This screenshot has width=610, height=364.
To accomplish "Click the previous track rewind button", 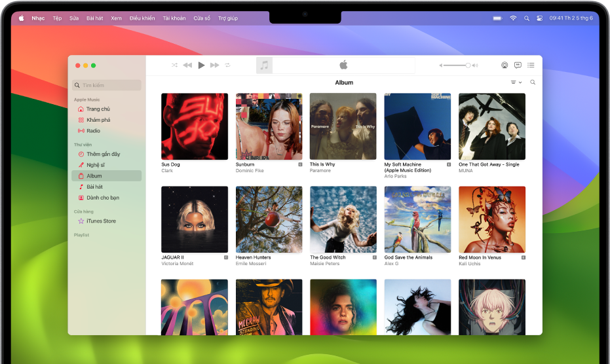I will coord(187,65).
